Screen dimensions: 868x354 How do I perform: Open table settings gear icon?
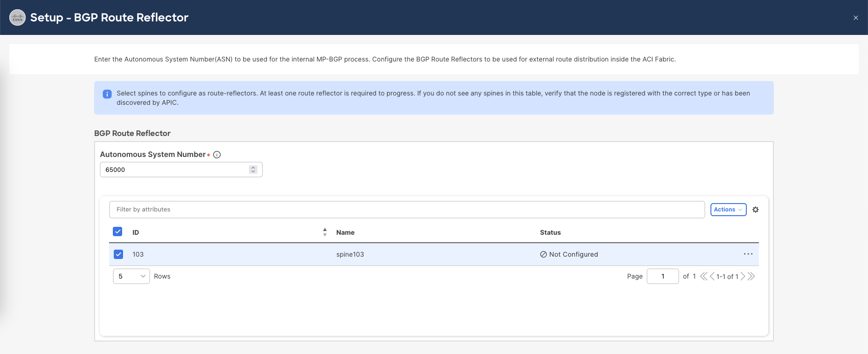755,210
